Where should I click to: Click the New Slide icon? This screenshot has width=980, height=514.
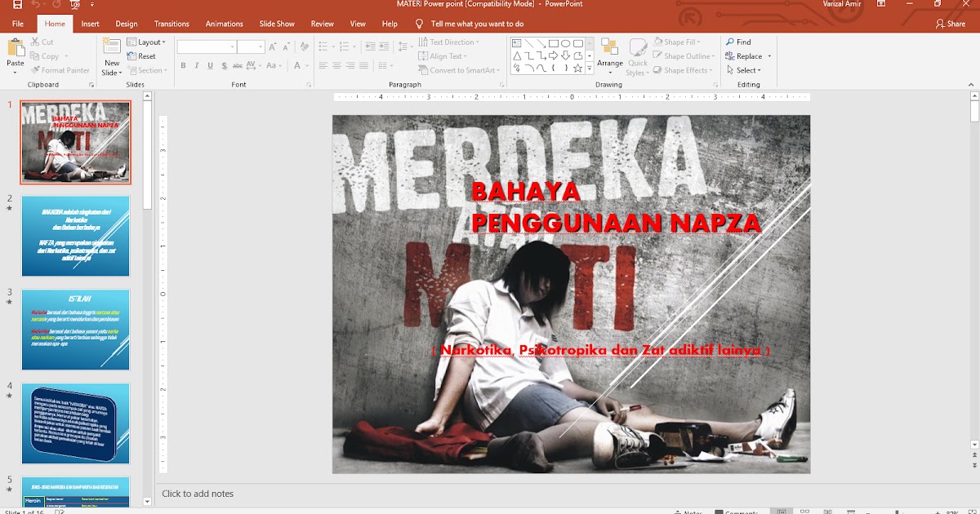(112, 47)
